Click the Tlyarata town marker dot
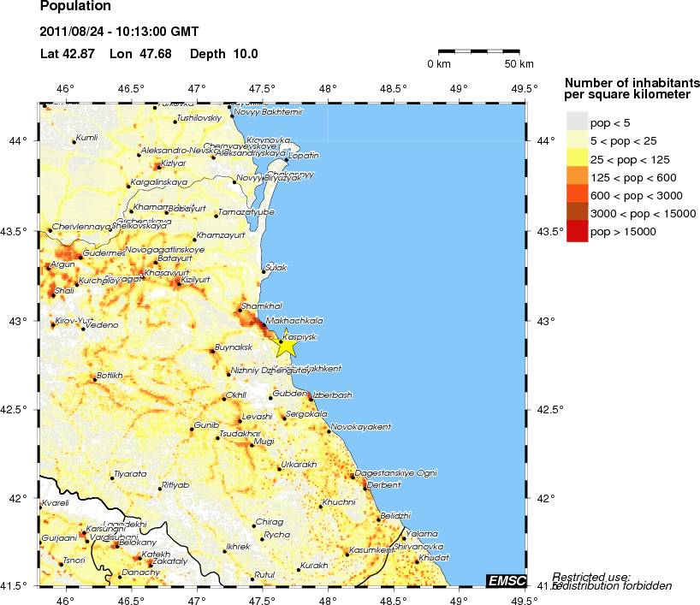This screenshot has height=605, width=700. coord(112,477)
